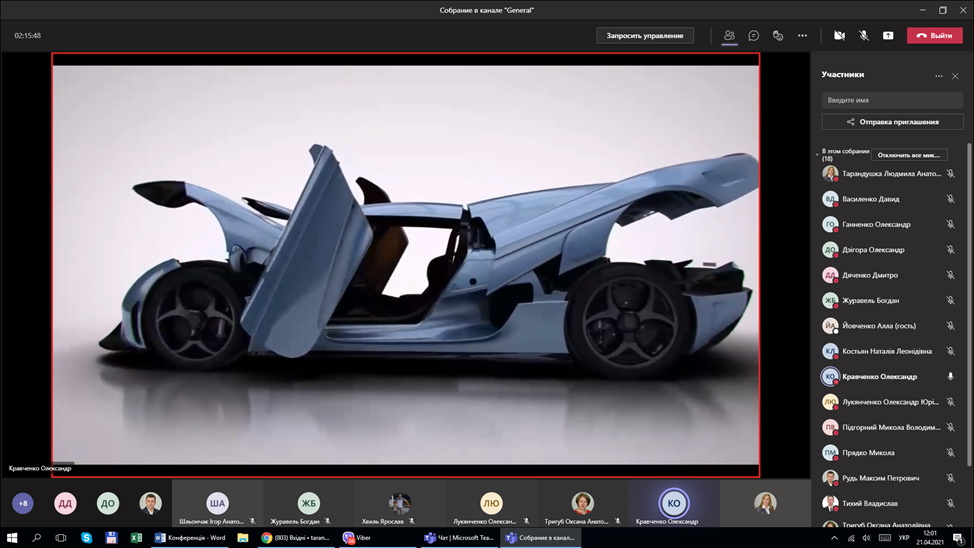
Task: Click active mic icon beside Кравченко Олександр
Action: coord(950,377)
